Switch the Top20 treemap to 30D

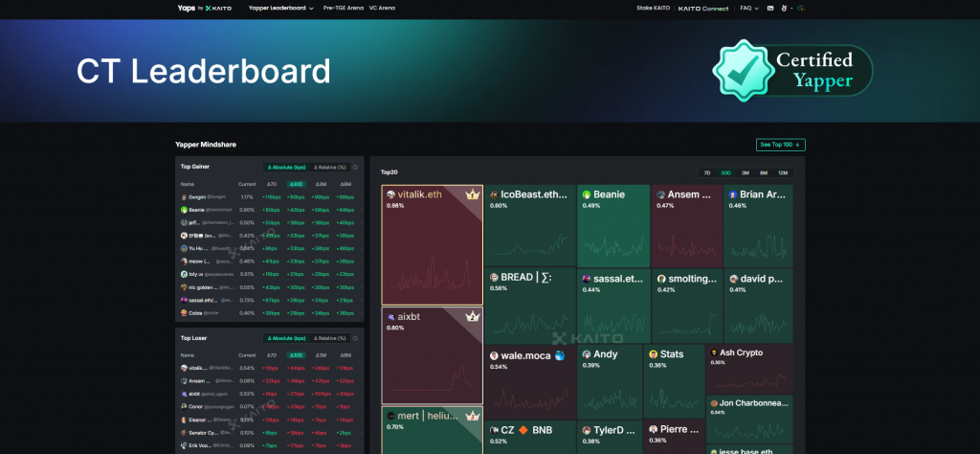(725, 172)
